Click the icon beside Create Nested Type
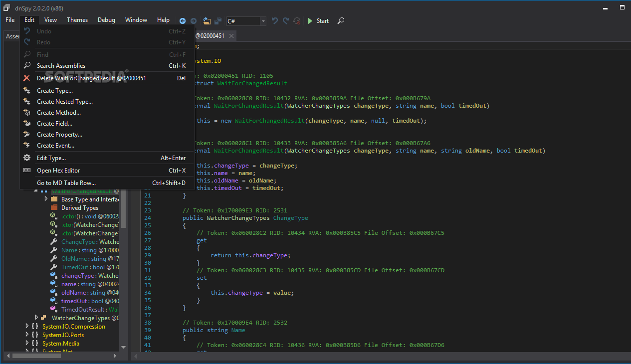This screenshot has width=631, height=364. coord(27,102)
